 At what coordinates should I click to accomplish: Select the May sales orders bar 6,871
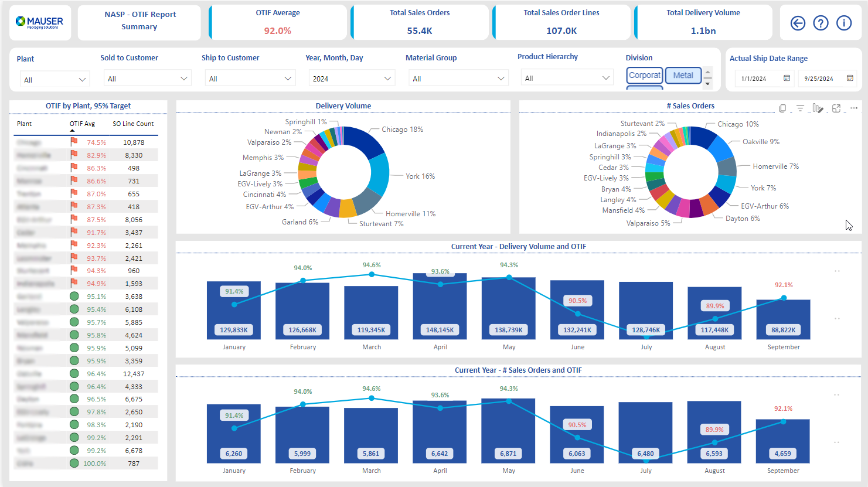click(x=509, y=431)
